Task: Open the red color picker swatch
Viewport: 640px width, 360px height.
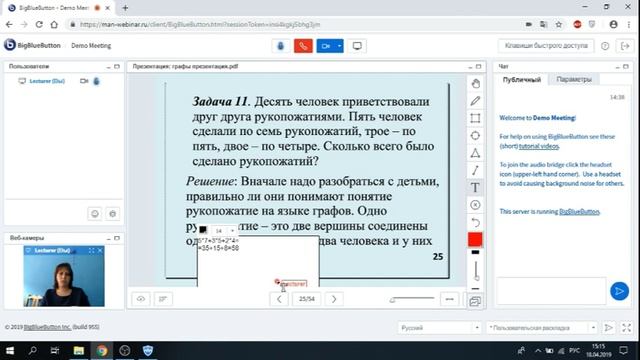Action: pyautogui.click(x=475, y=240)
